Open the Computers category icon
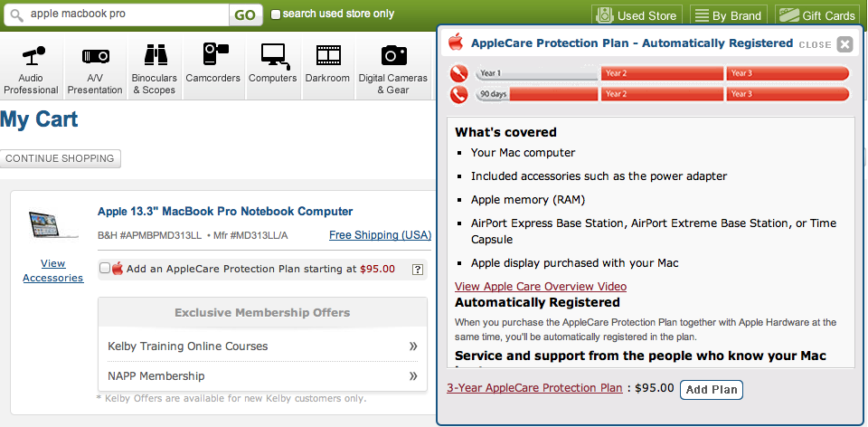Image resolution: width=868 pixels, height=427 pixels. (x=275, y=56)
